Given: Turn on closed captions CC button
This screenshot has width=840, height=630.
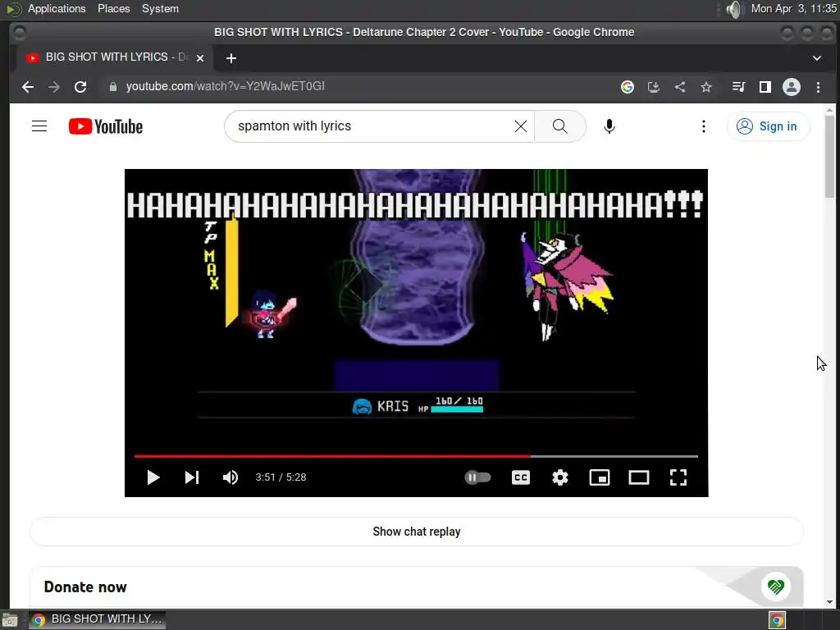Looking at the screenshot, I should point(521,477).
